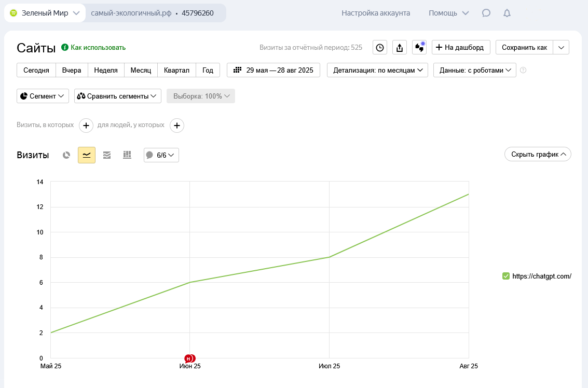Expand the Данные: с роботами dropdown
This screenshot has height=388, width=588.
[x=474, y=70]
